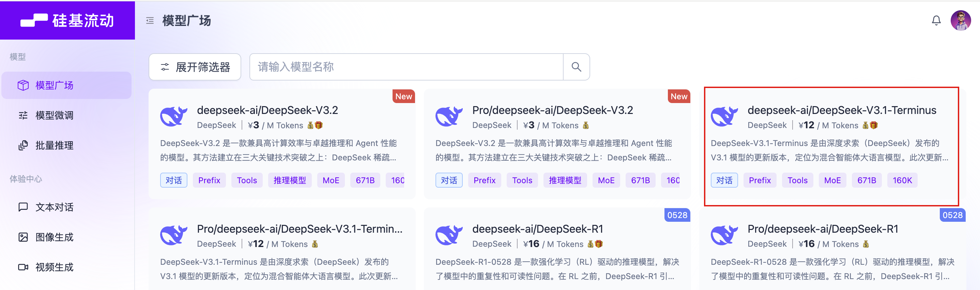Click the Prefix tag on deepseek-ai/DeepSeek-V3.2
Viewport: 980px width, 290px height.
(x=209, y=180)
